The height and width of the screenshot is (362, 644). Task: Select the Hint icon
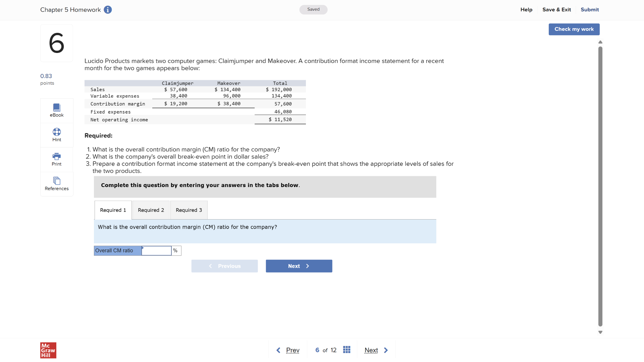(56, 135)
